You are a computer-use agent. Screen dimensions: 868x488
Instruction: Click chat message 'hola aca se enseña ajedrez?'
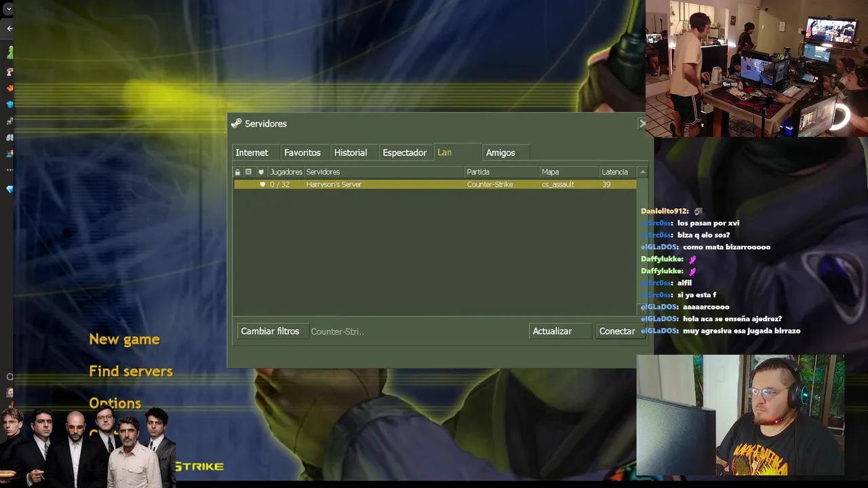(x=732, y=319)
